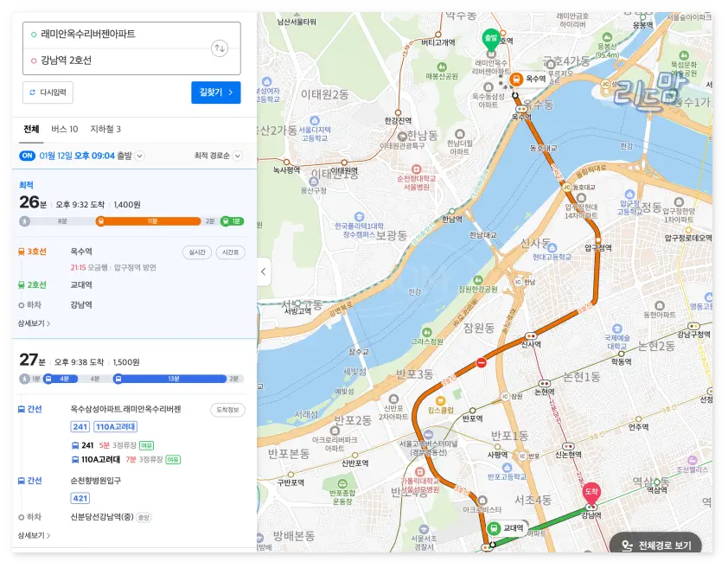The width and height of the screenshot is (728, 568).
Task: Click the 도착정보 arrival info button
Action: coord(227,410)
